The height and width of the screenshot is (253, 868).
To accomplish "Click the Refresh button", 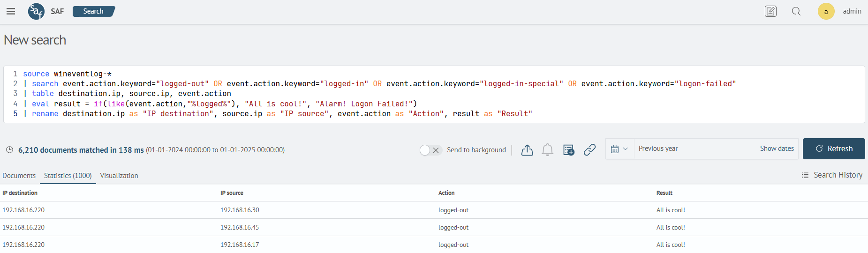I will 834,149.
